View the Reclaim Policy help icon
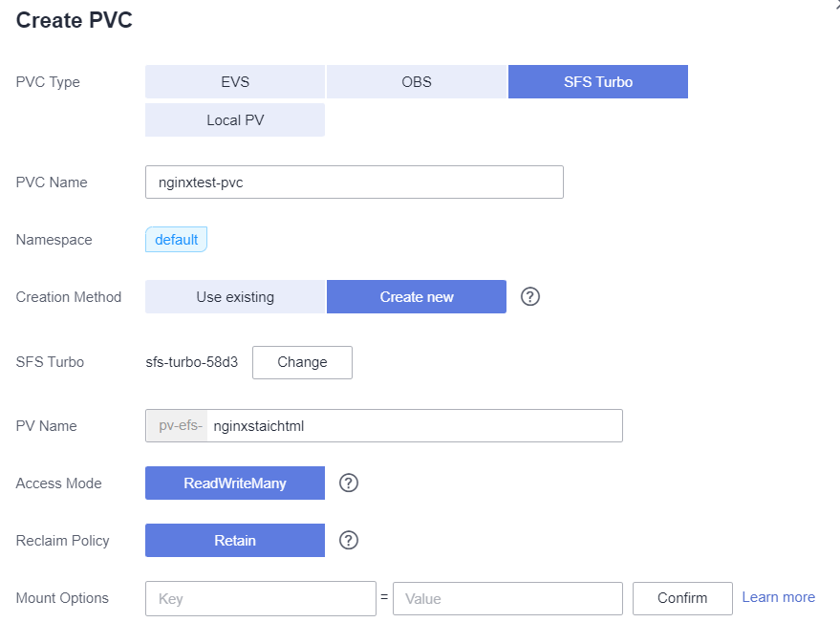This screenshot has width=840, height=644. pyautogui.click(x=348, y=540)
